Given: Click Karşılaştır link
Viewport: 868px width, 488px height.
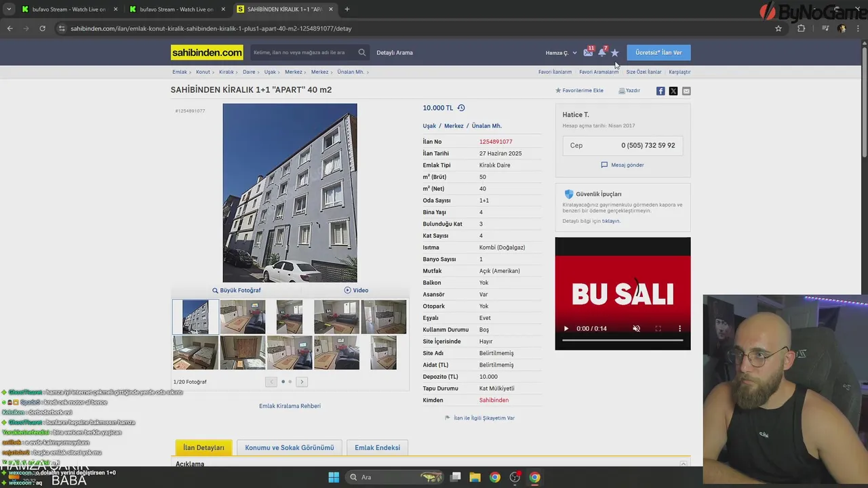Looking at the screenshot, I should 679,72.
